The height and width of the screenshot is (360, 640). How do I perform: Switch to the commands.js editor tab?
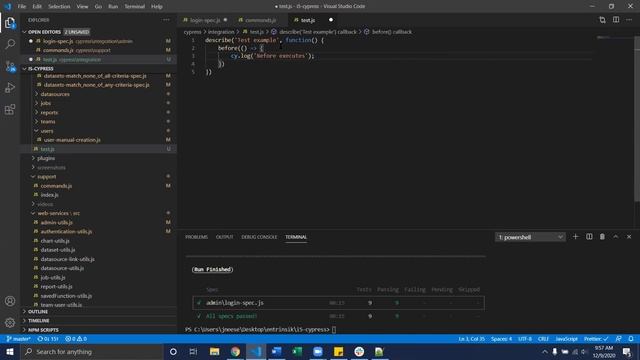260,20
